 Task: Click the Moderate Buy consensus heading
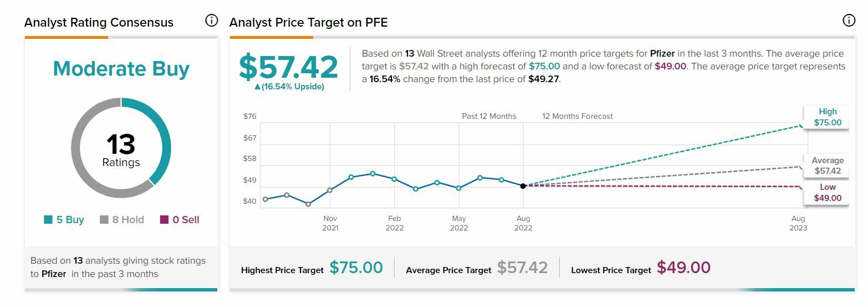point(121,69)
